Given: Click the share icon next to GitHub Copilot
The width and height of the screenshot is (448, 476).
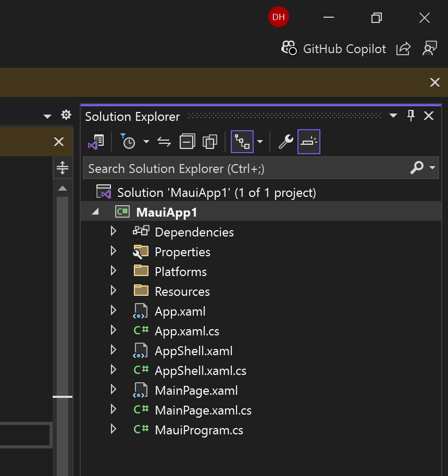Looking at the screenshot, I should click(x=403, y=49).
